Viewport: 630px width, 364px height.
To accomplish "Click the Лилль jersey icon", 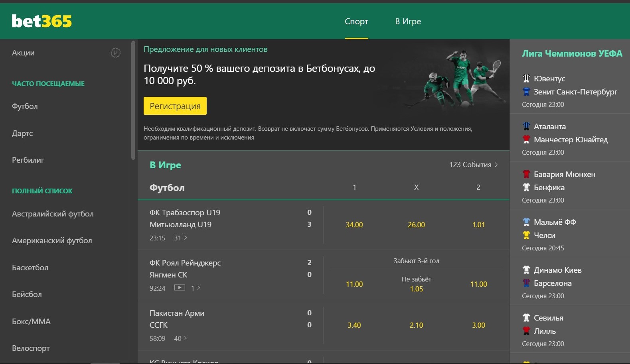I will 526,331.
